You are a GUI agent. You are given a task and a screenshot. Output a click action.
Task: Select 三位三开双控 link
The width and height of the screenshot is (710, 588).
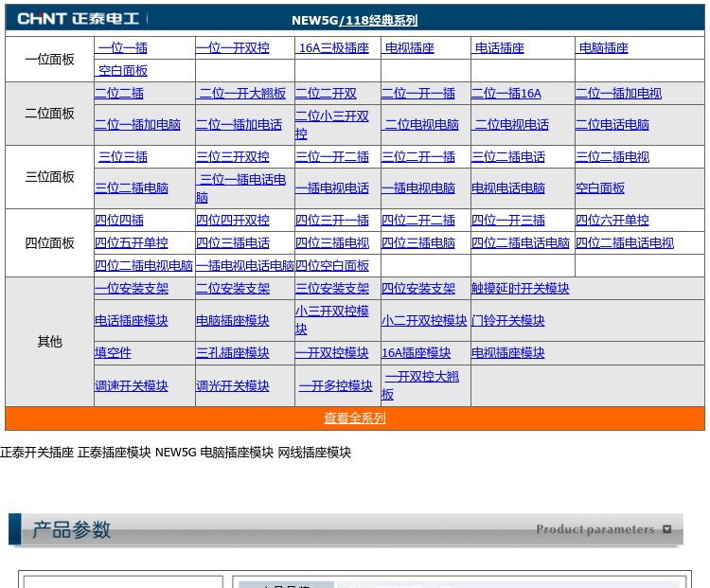pos(233,157)
